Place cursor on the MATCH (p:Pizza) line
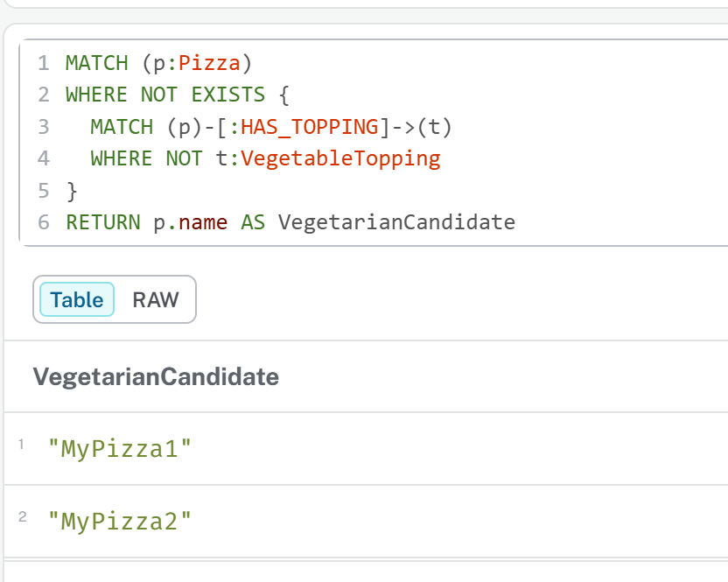 158,63
